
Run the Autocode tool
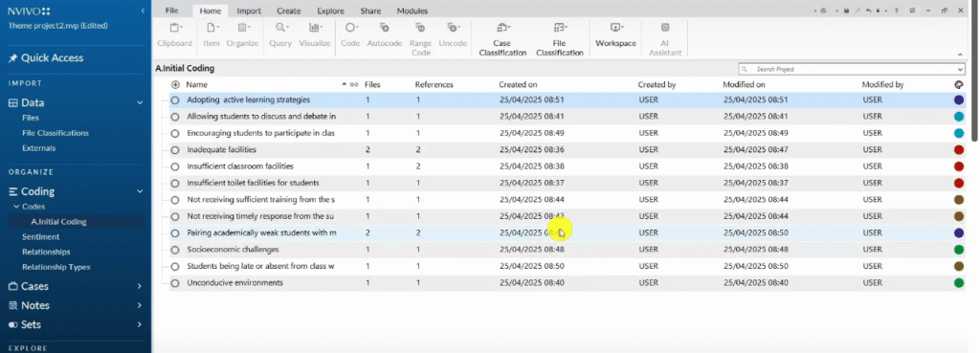[x=385, y=35]
